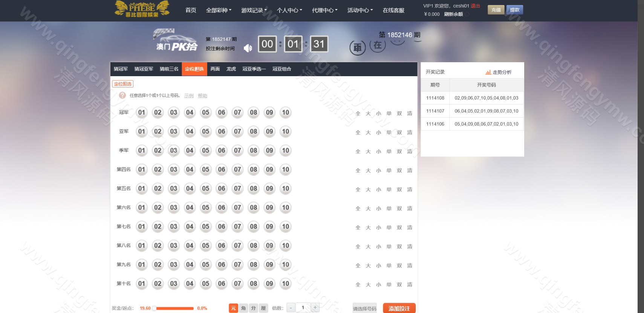Click the refresh balance spinner icon
The width and height of the screenshot is (644, 313).
[x=467, y=14]
